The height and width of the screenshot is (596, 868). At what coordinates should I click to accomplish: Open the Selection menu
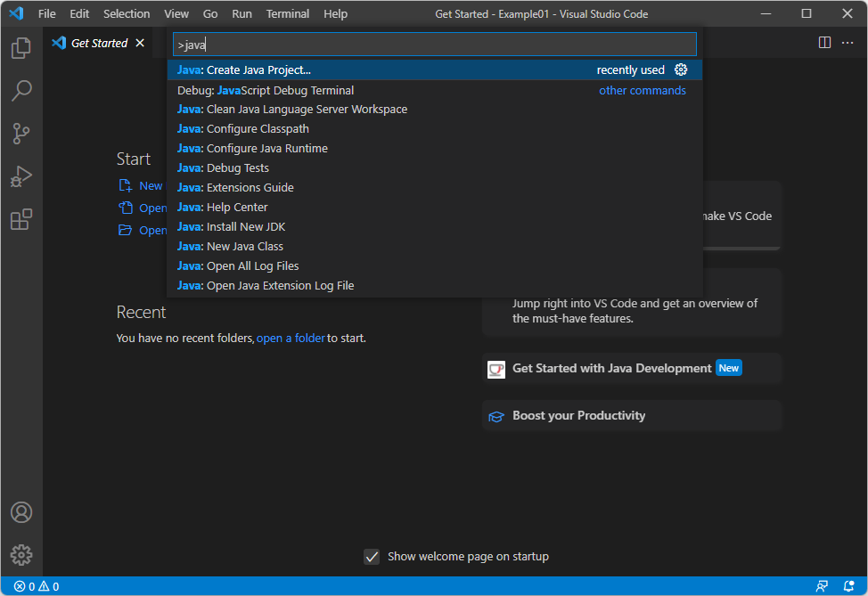tap(127, 14)
